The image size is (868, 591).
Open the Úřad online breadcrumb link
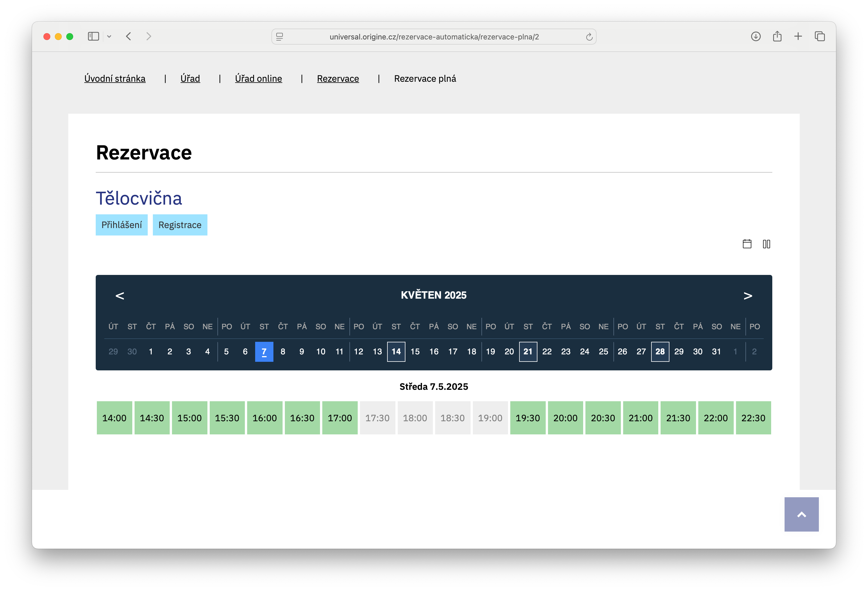tap(259, 79)
